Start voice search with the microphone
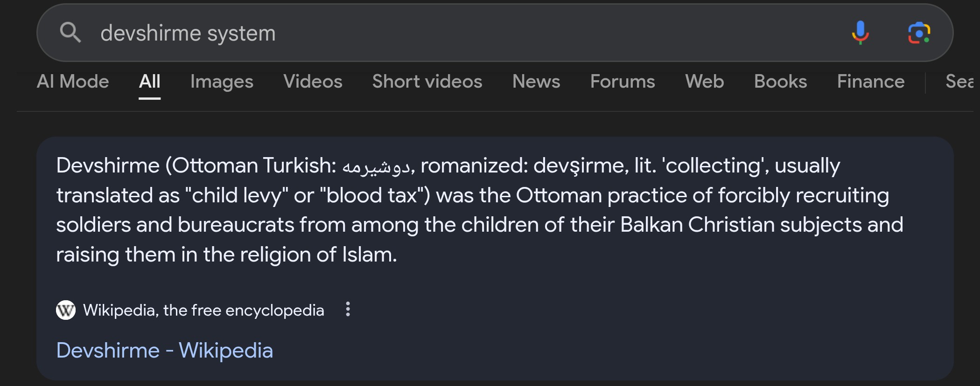980x386 pixels. (x=860, y=33)
